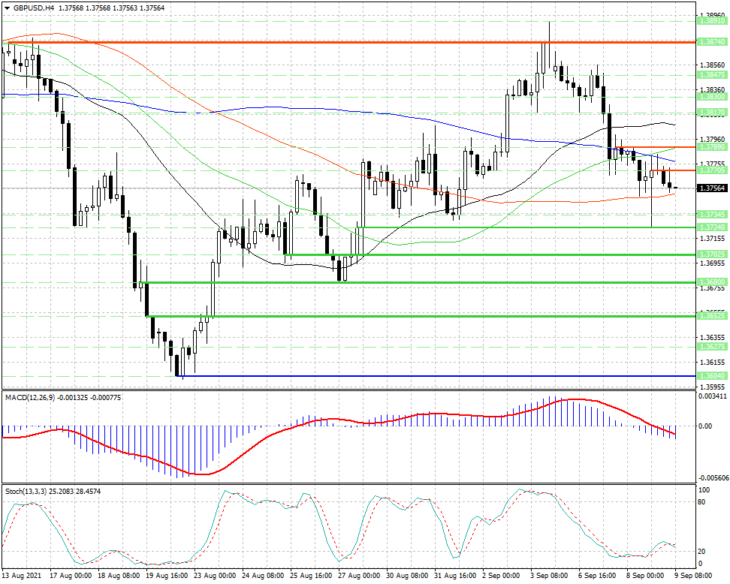Open the dropdown arrow beside GBPUSD,H4 title
The height and width of the screenshot is (584, 730).
[x=7, y=8]
